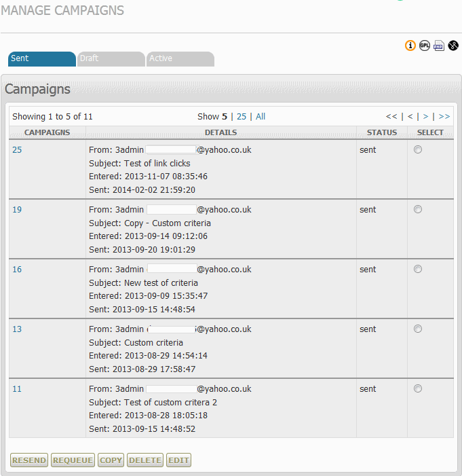Switch to the Active tab
Image resolution: width=462 pixels, height=476 pixels.
point(180,58)
